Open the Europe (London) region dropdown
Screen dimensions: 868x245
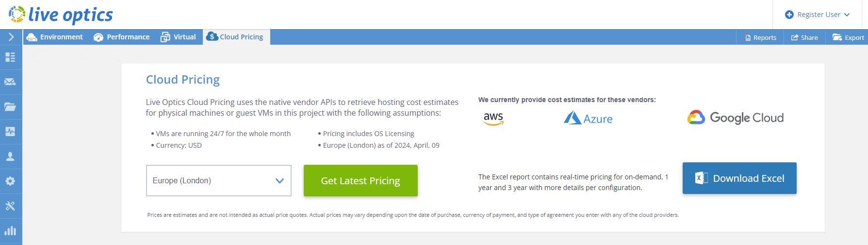coord(218,180)
